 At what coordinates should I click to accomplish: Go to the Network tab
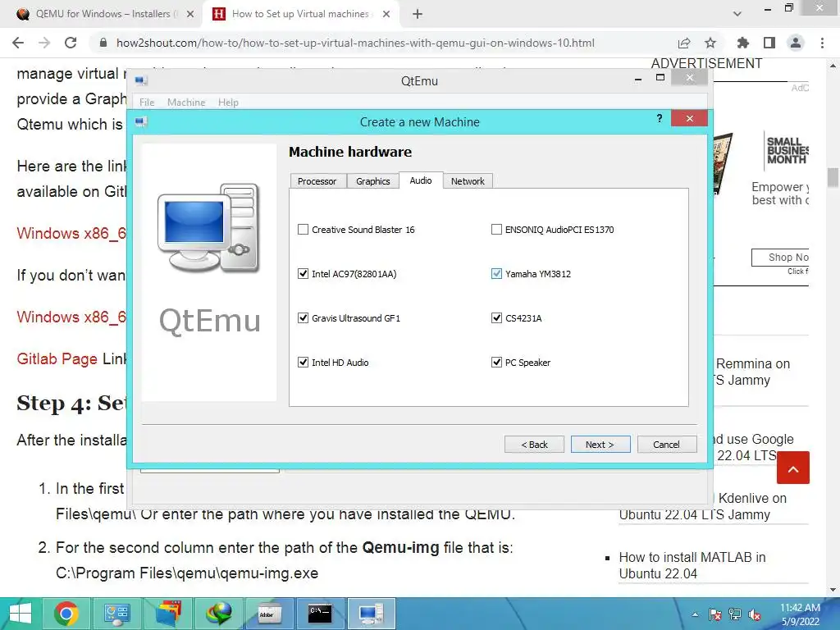tap(468, 181)
